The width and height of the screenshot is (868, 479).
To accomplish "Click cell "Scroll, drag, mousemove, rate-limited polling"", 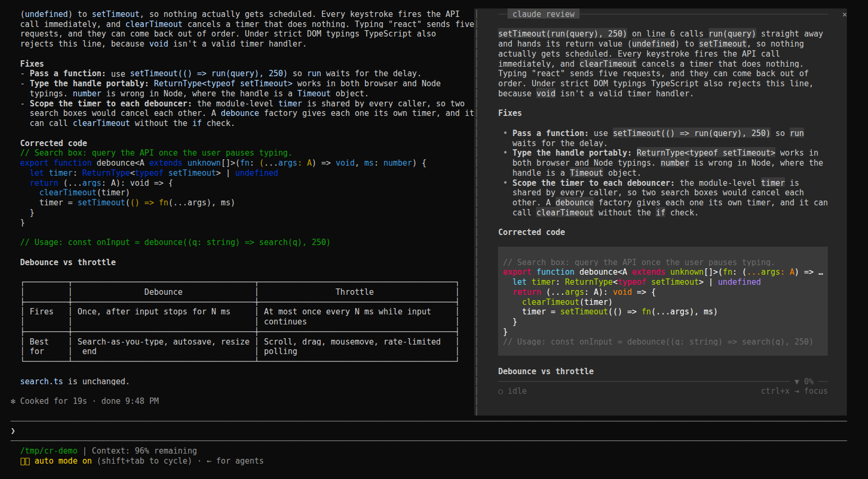I will [x=352, y=347].
